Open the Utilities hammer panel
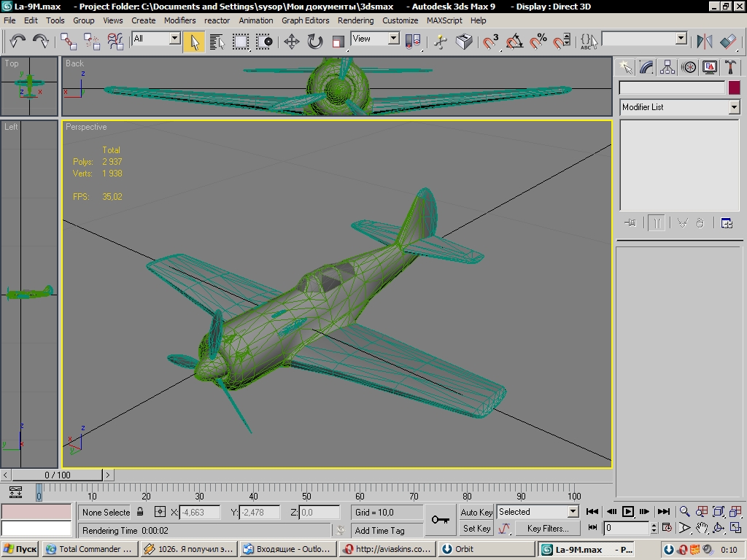This screenshot has height=560, width=747. [730, 68]
